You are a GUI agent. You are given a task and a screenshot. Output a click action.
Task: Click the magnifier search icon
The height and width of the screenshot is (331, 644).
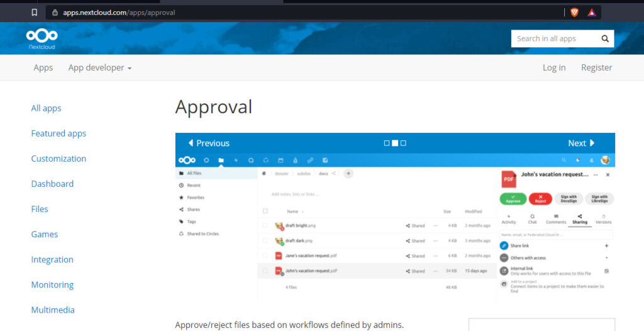(x=604, y=39)
